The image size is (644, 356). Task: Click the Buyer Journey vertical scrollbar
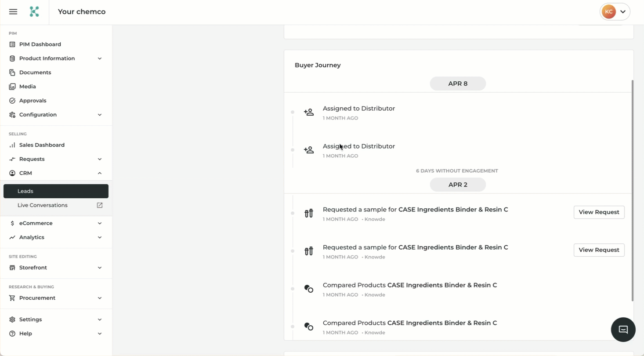[x=632, y=190]
